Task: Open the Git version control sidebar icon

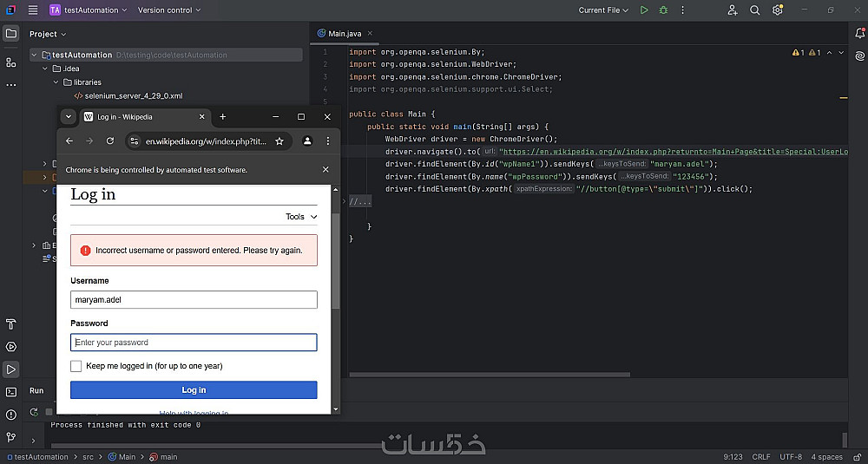Action: tap(10, 437)
